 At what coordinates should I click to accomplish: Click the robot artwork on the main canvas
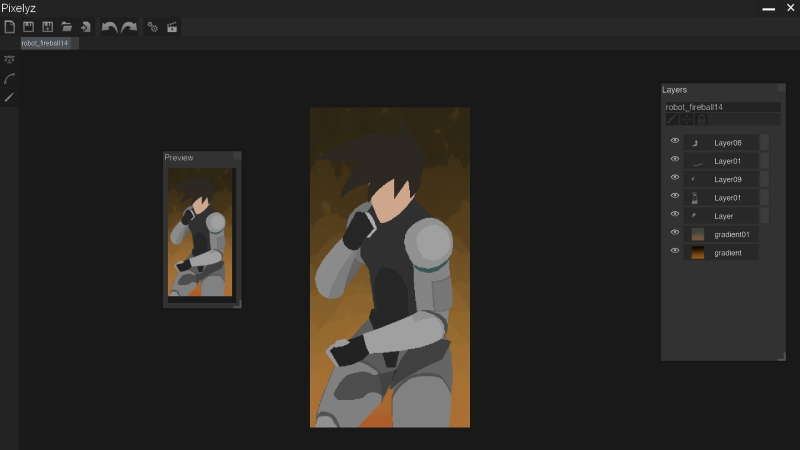pyautogui.click(x=390, y=267)
